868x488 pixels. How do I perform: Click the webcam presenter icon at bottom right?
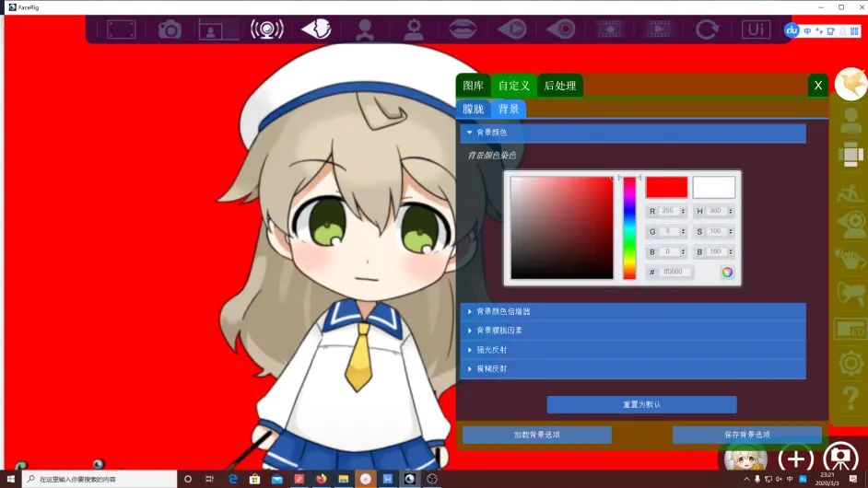840,458
